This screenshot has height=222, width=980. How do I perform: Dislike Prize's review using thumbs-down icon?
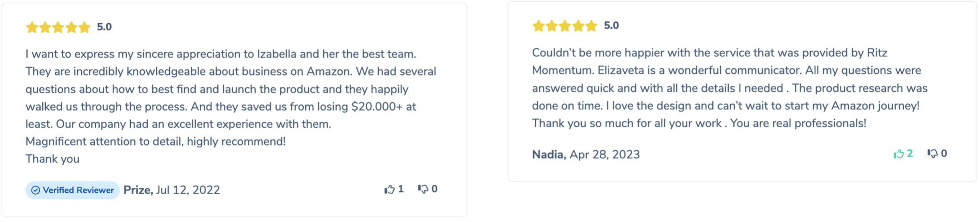[x=423, y=189]
